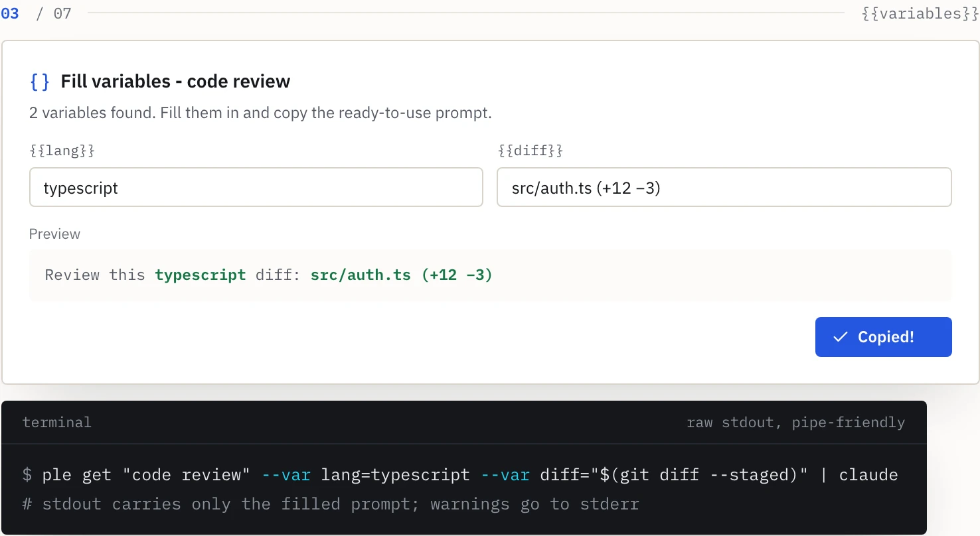Image resolution: width=980 pixels, height=536 pixels.
Task: Click the stdout comment line in terminal
Action: [x=330, y=504]
